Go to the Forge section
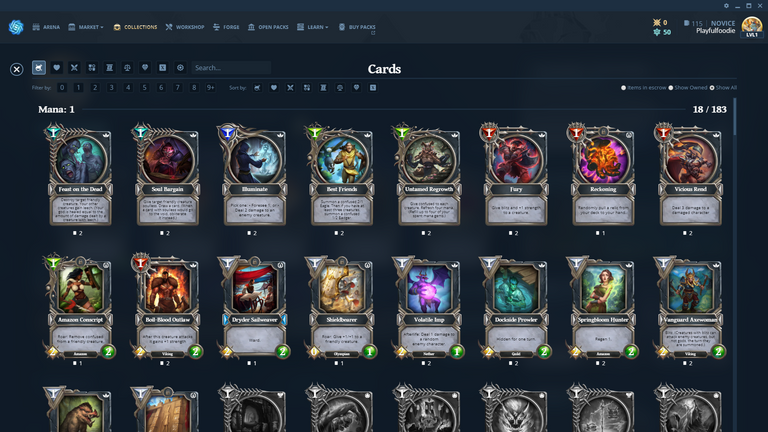Image resolution: width=768 pixels, height=432 pixels. click(x=226, y=27)
